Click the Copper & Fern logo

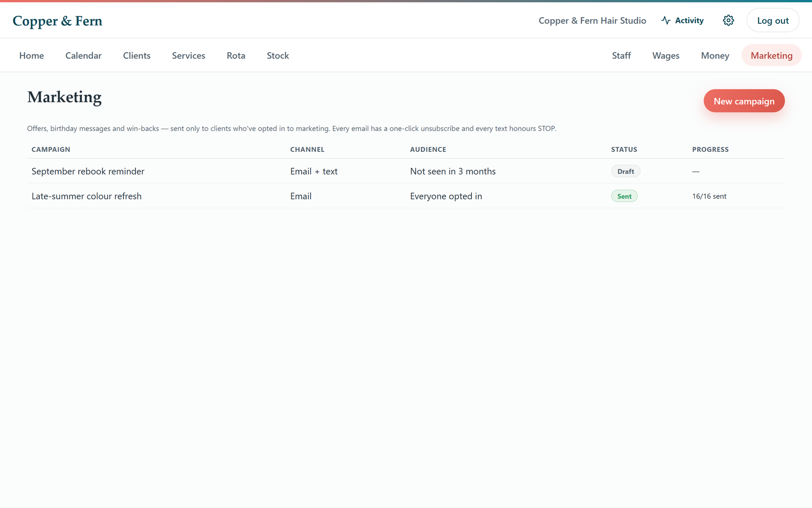(57, 21)
